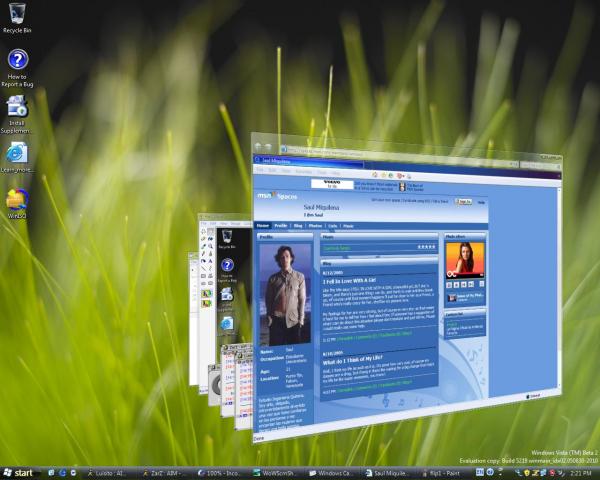This screenshot has width=600, height=480.
Task: Open the Learn more... Internet Explorer icon
Action: (x=17, y=157)
